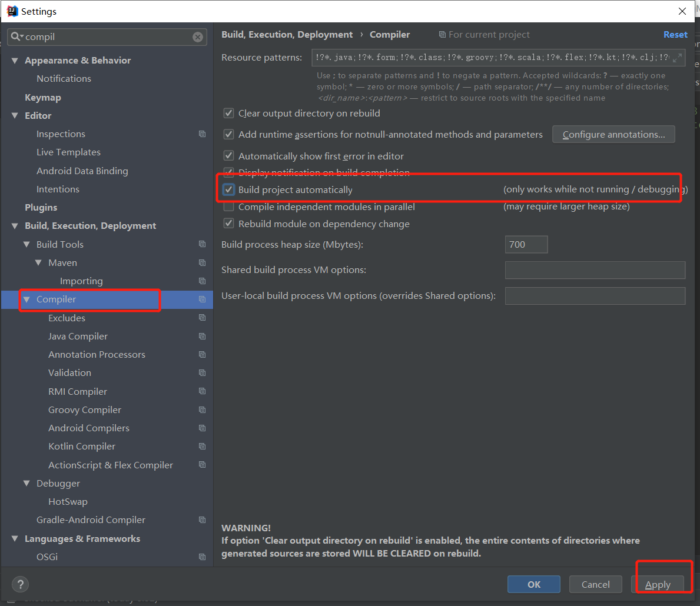
Task: Click project-level icon beside OSGi
Action: click(x=203, y=557)
